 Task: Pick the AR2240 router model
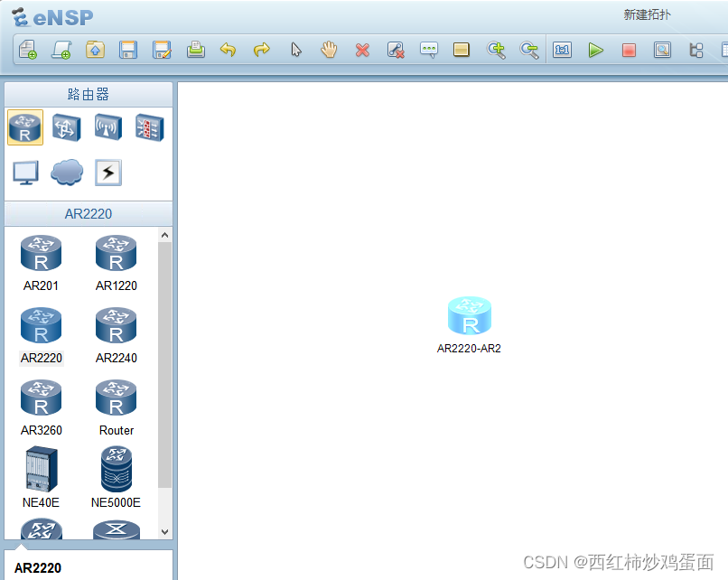click(117, 336)
